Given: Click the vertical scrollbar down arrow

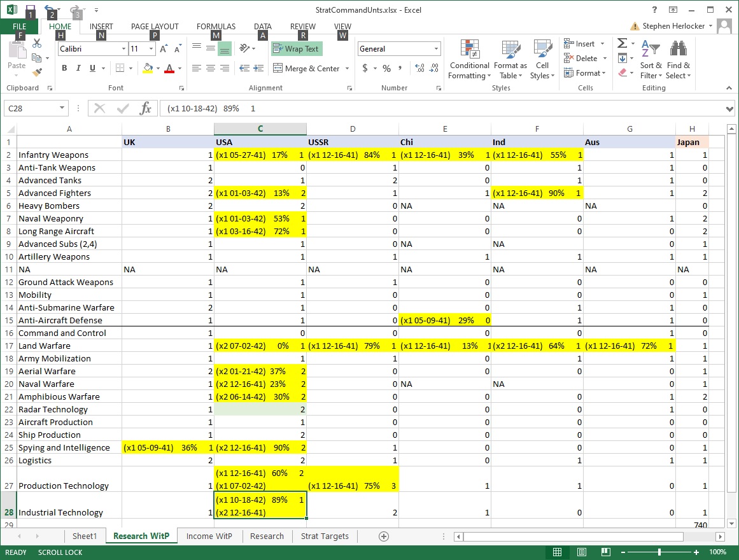Looking at the screenshot, I should [x=731, y=523].
